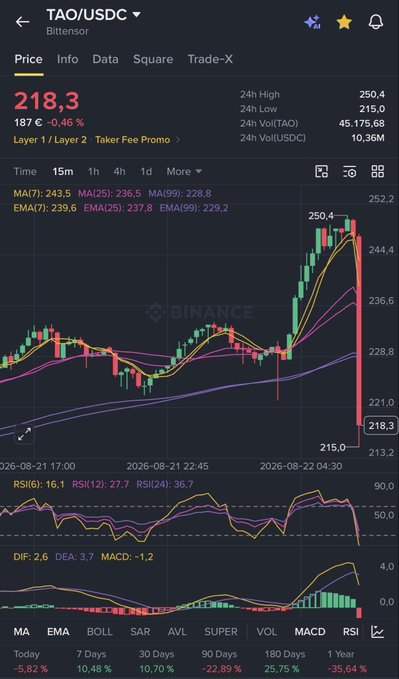Switch to the Square tab
The height and width of the screenshot is (679, 399).
pos(153,59)
